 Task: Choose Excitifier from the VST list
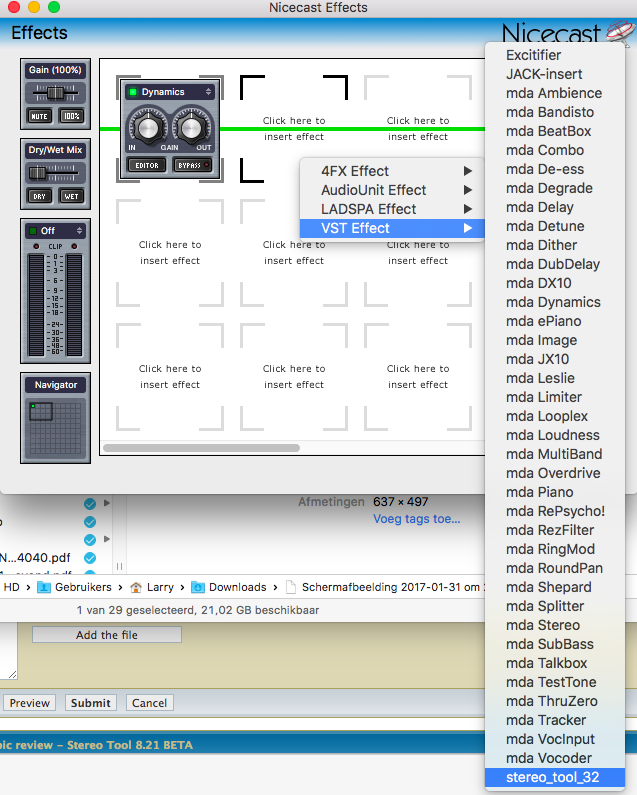click(x=555, y=55)
